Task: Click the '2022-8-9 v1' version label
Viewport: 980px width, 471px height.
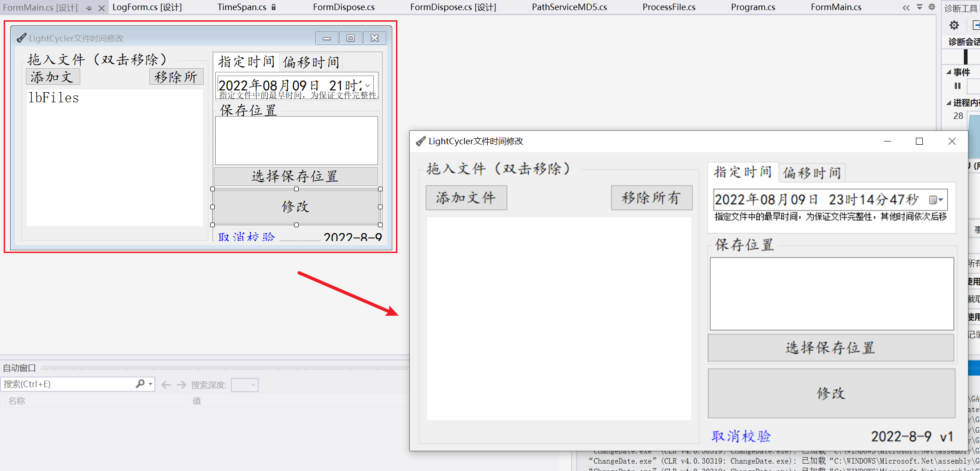Action: (912, 436)
